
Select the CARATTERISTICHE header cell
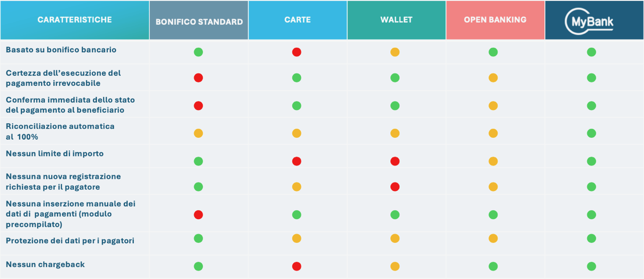[x=74, y=20]
